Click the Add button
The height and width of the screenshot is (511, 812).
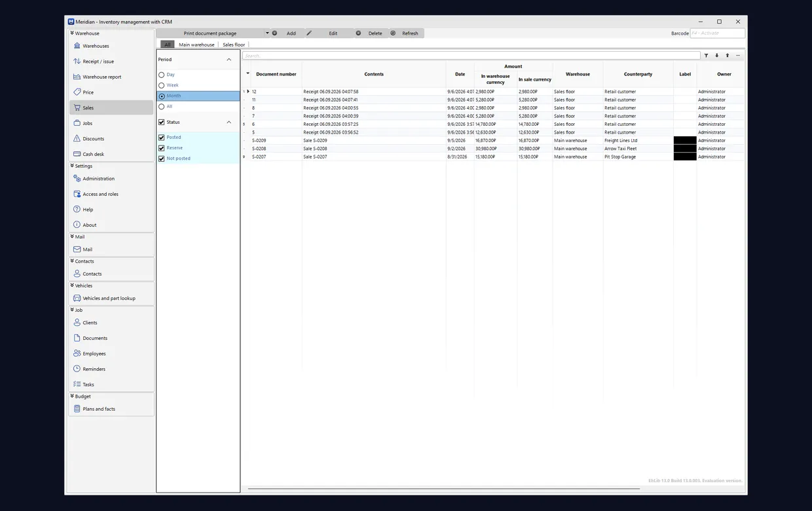(x=287, y=33)
